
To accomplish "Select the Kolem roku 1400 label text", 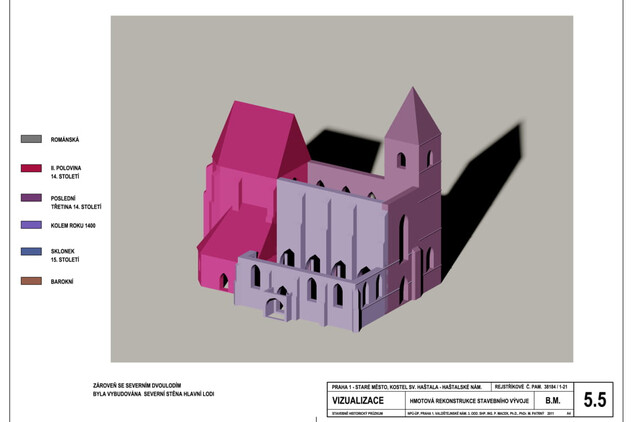I will (73, 226).
